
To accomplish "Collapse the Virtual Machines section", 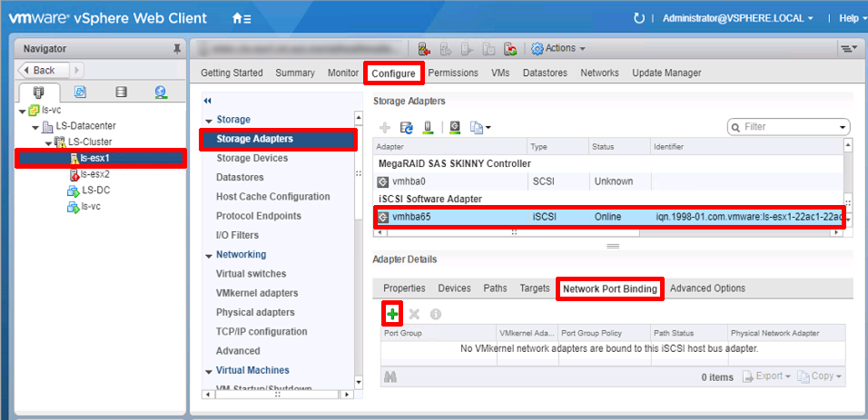I will 209,371.
